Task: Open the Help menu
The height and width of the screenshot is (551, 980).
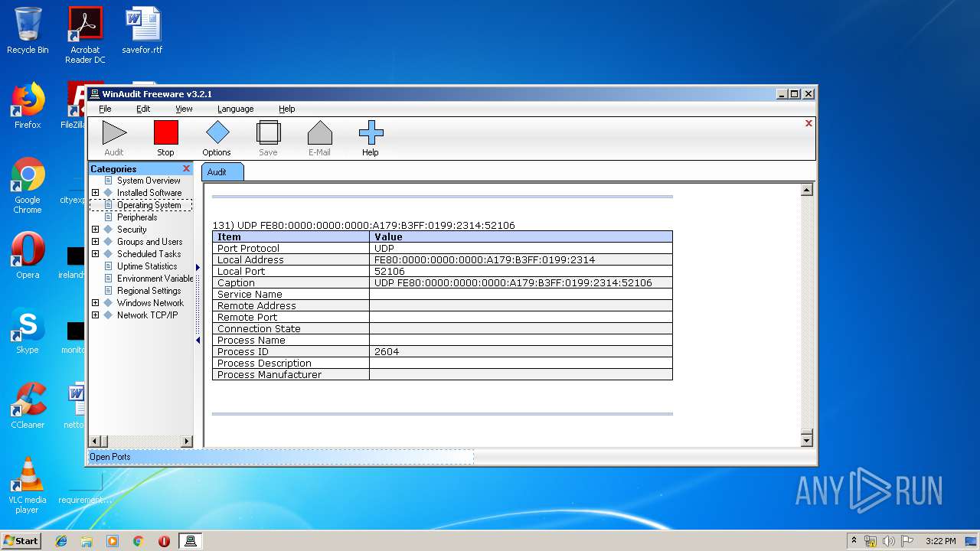Action: pos(286,109)
